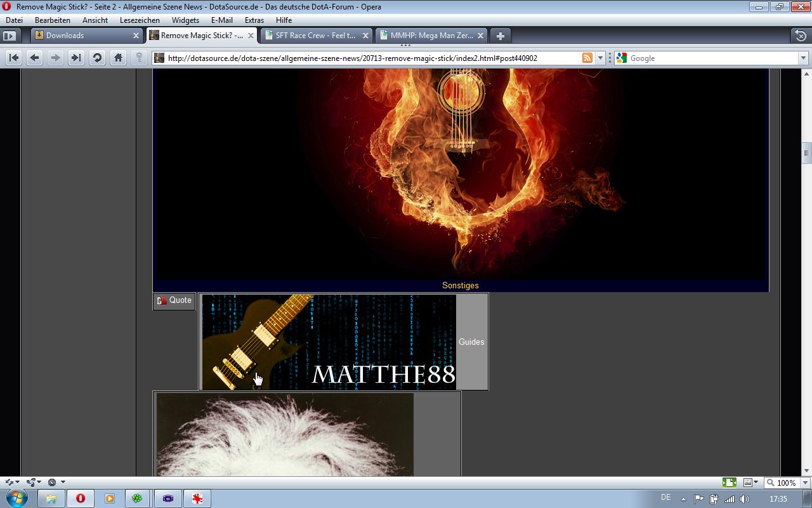Toggle fit-to-width in the status bar
812x508 pixels.
(730, 483)
